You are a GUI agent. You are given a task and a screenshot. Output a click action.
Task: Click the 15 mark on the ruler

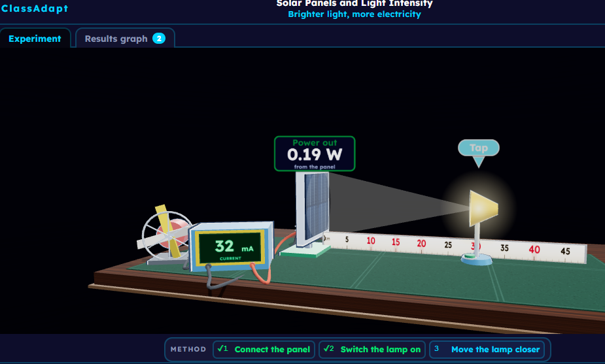point(396,242)
